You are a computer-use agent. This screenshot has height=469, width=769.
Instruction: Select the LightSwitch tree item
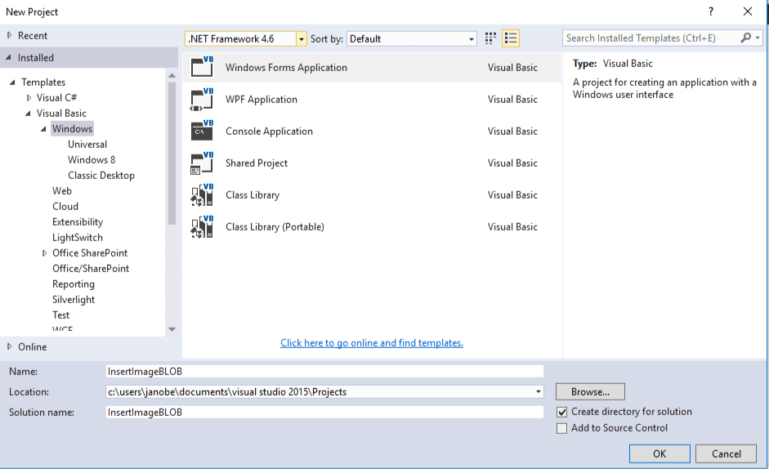77,237
